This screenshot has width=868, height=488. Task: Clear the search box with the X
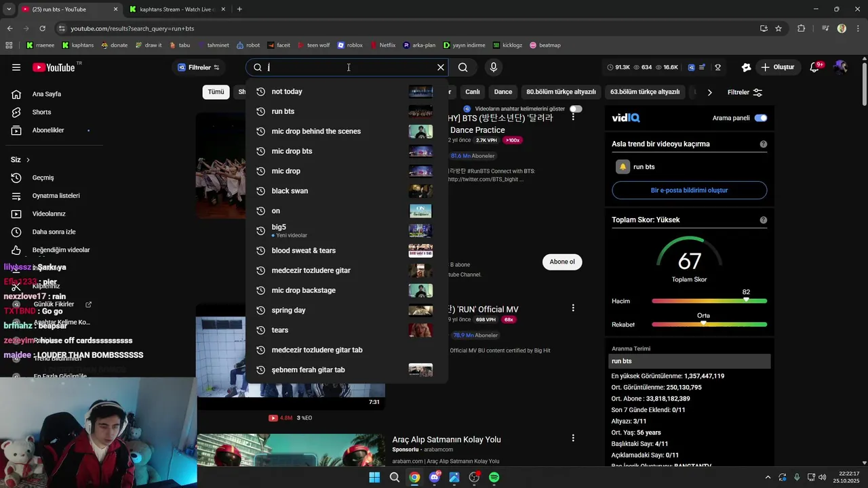[x=441, y=67]
